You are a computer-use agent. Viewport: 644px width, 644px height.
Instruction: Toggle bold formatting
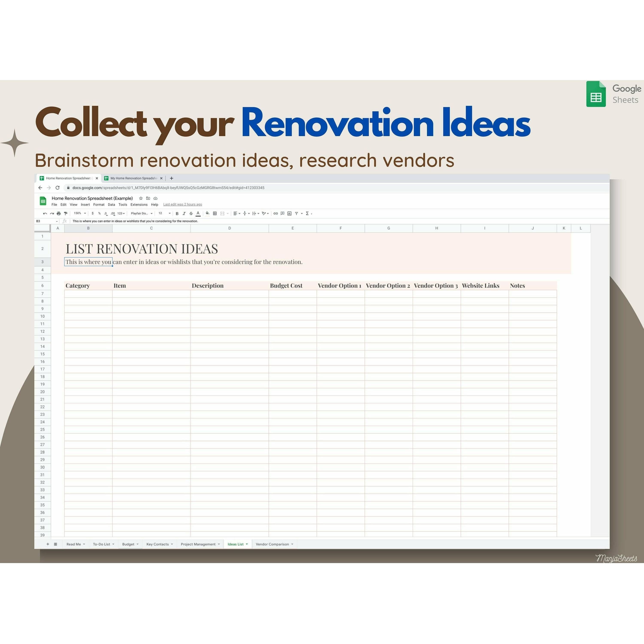tap(177, 213)
